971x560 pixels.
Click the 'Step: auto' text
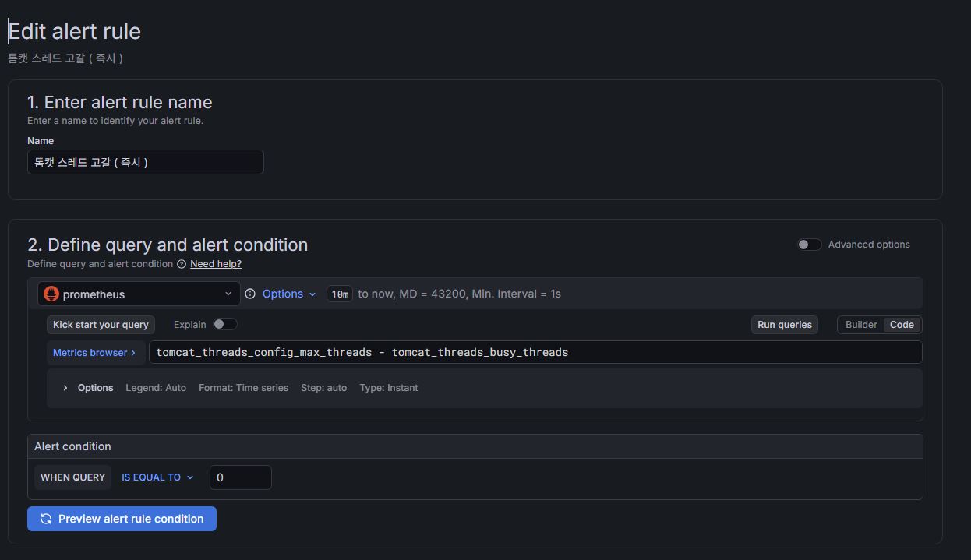tap(324, 388)
